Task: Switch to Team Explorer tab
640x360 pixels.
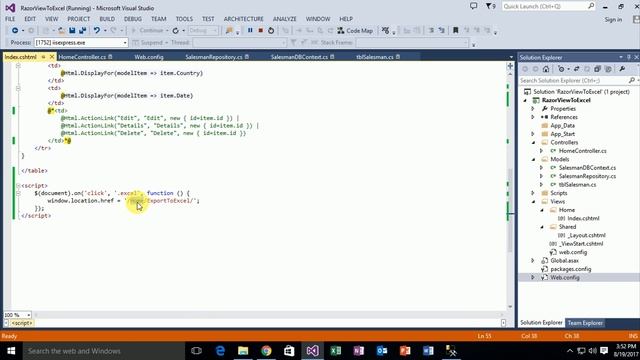Action: tap(585, 323)
